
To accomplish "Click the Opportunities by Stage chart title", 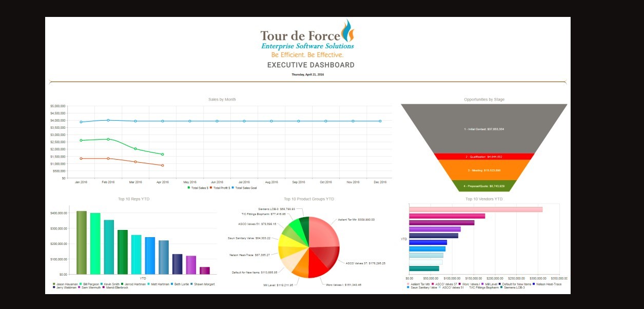I will coord(484,99).
